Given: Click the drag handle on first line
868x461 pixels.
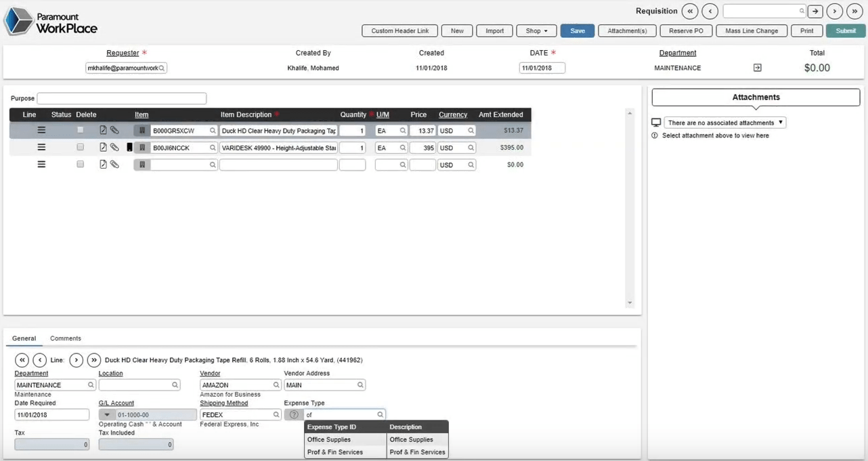Looking at the screenshot, I should tap(41, 130).
